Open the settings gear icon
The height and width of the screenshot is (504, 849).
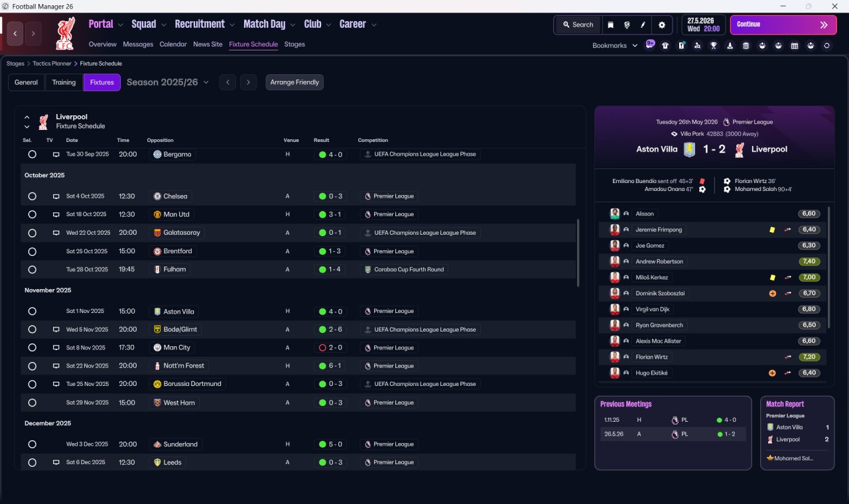coord(661,25)
